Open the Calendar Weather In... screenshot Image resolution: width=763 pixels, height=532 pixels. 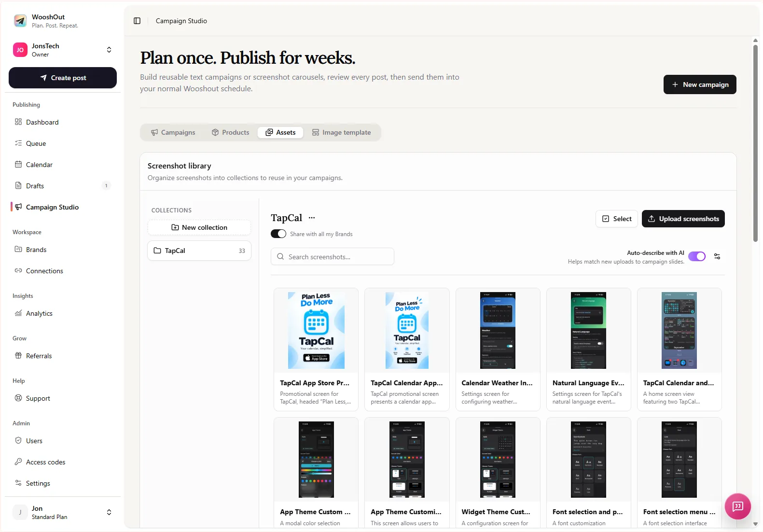[x=498, y=350]
